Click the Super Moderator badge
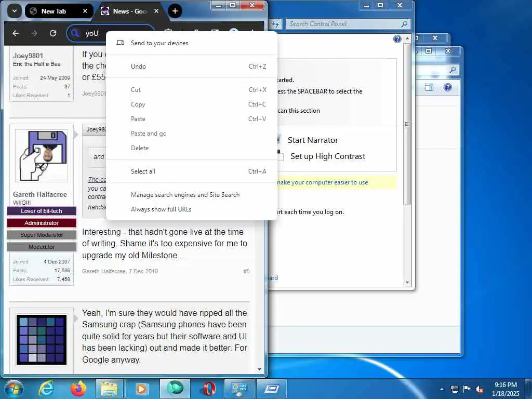This screenshot has height=399, width=532. click(x=42, y=235)
